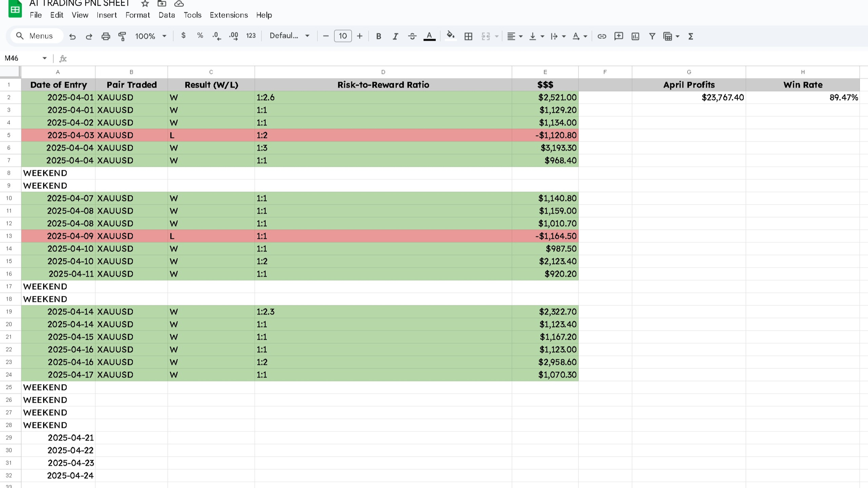Screen dimensions: 868x488
Task: Move the document using the folder icon
Action: tap(162, 4)
